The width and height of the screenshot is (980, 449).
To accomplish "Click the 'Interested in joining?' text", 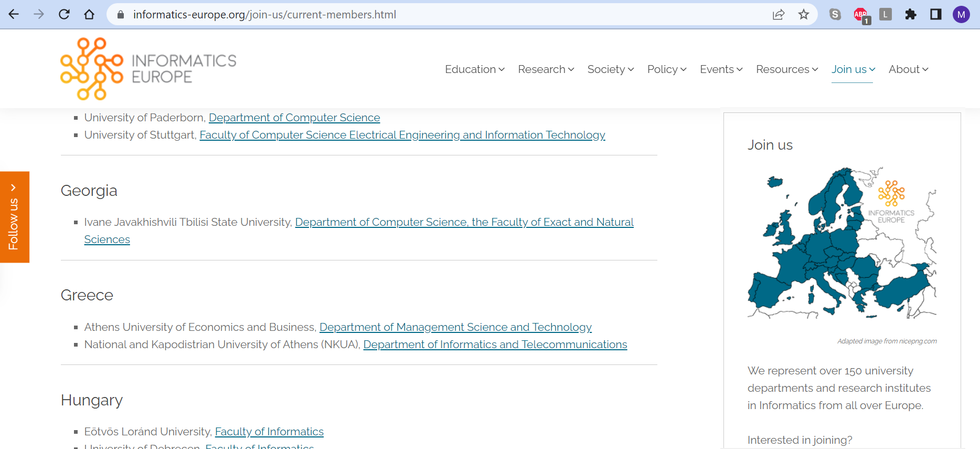I will point(800,440).
